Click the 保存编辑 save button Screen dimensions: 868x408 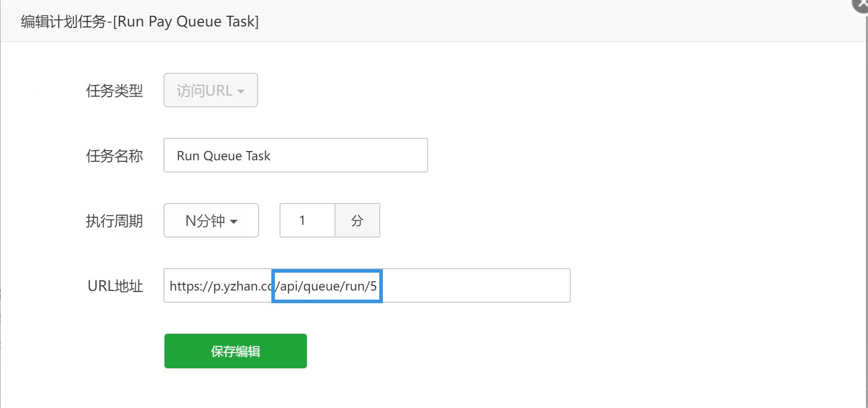click(235, 351)
